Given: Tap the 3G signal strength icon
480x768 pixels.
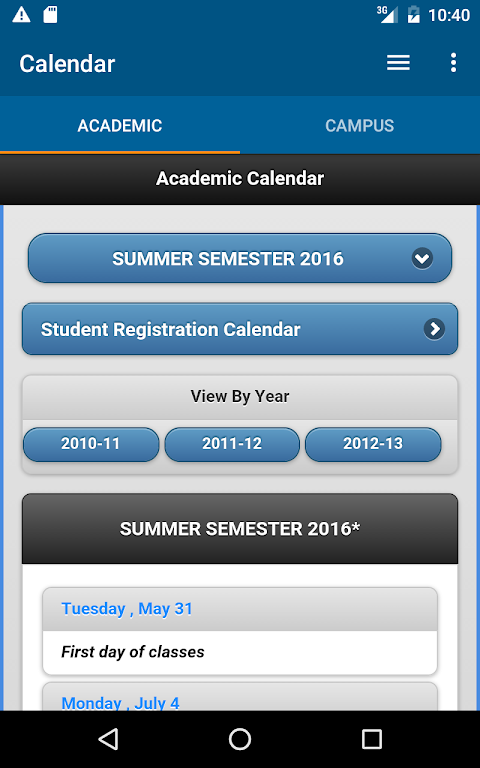Looking at the screenshot, I should tap(387, 14).
